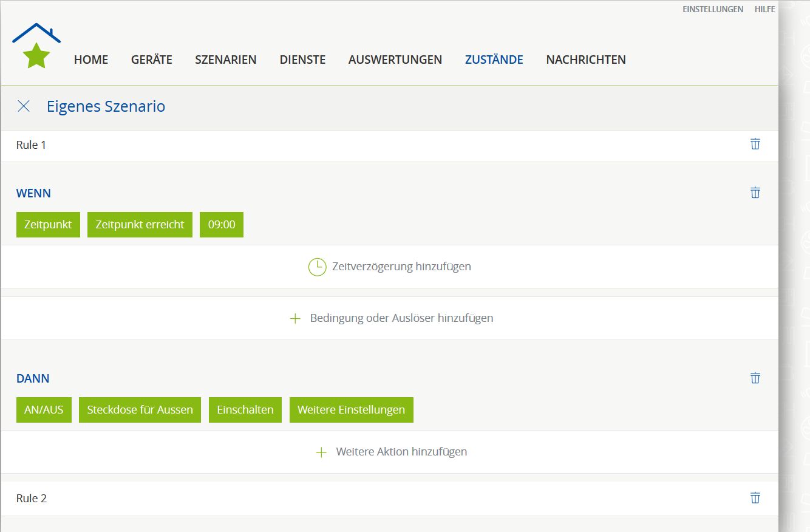The height and width of the screenshot is (532, 810).
Task: Go to the SZENARIEN menu
Action: click(225, 60)
